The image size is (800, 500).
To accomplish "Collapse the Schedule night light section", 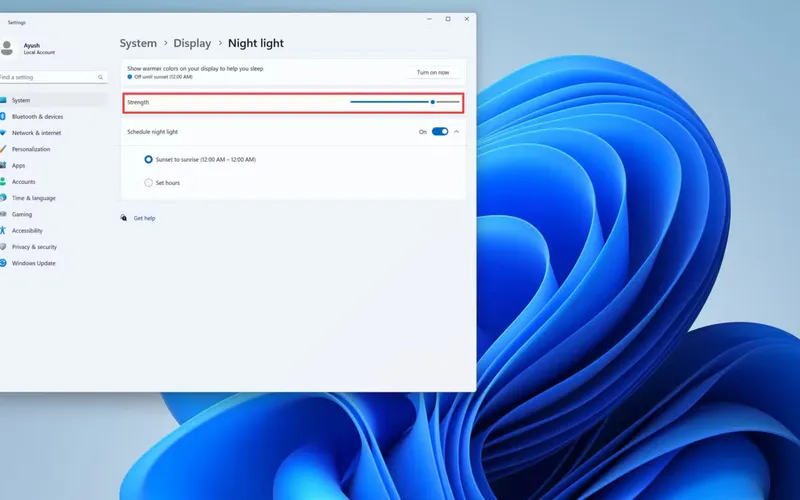I will coord(457,131).
